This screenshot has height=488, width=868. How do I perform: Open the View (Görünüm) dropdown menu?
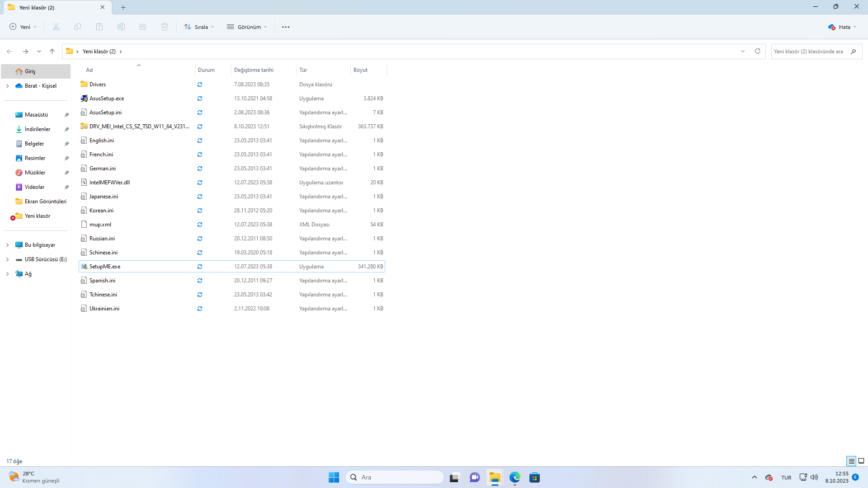point(246,27)
